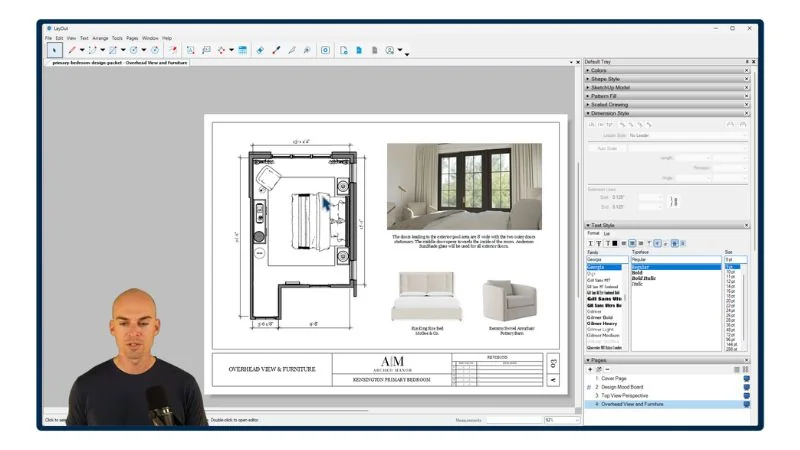
Task: Switch Pages panel to list view
Action: [737, 369]
